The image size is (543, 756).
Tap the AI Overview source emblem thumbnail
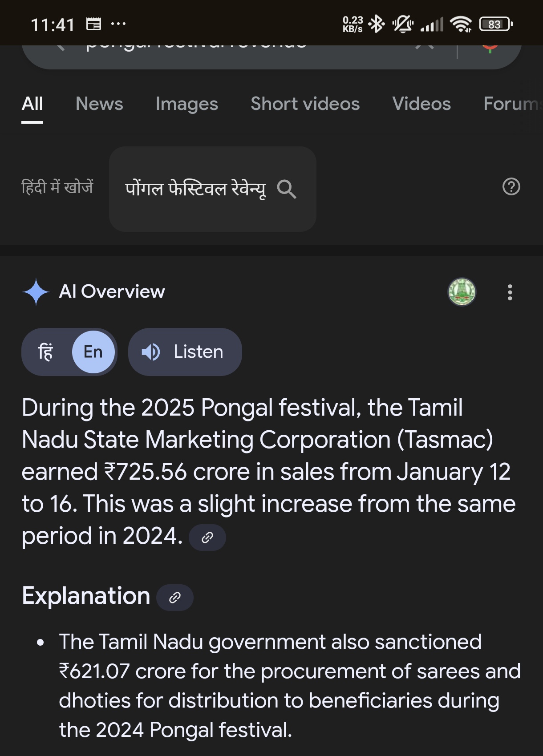point(462,292)
